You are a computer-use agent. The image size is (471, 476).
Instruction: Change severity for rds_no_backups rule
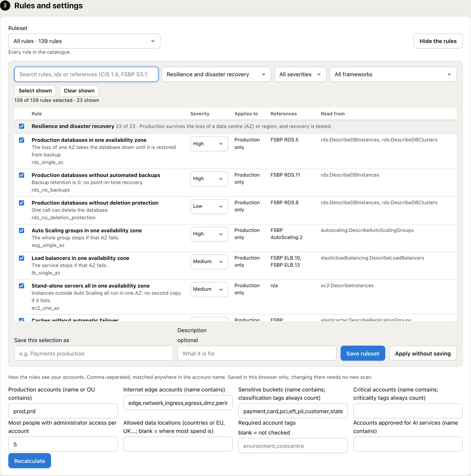tap(209, 179)
